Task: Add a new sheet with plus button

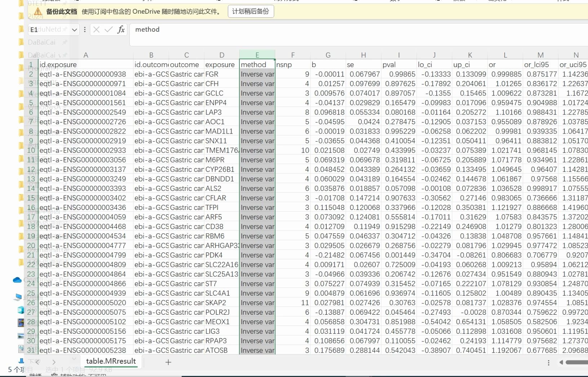Action: (x=168, y=362)
